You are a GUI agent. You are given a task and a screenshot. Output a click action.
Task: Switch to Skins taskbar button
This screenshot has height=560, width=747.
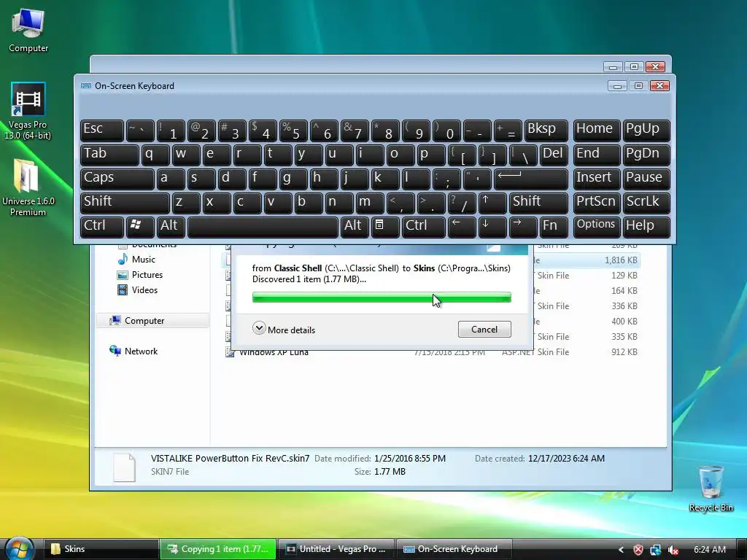pos(101,549)
